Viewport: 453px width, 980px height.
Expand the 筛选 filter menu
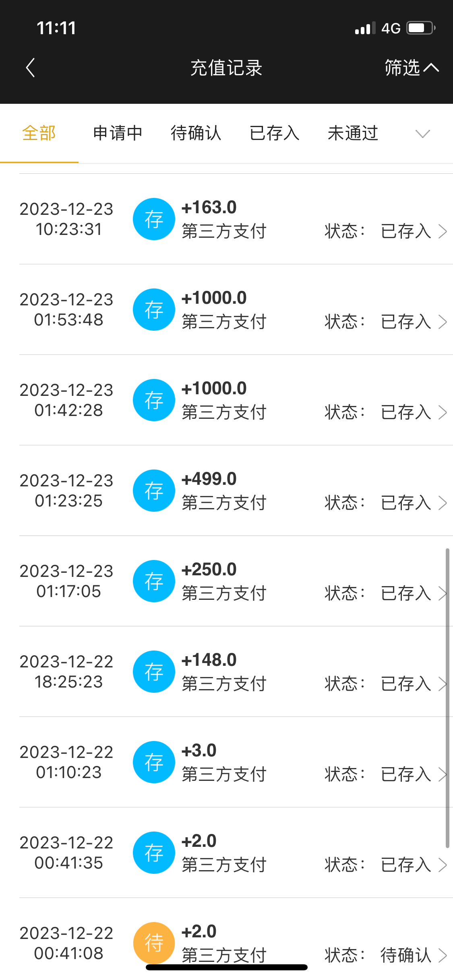pyautogui.click(x=411, y=68)
